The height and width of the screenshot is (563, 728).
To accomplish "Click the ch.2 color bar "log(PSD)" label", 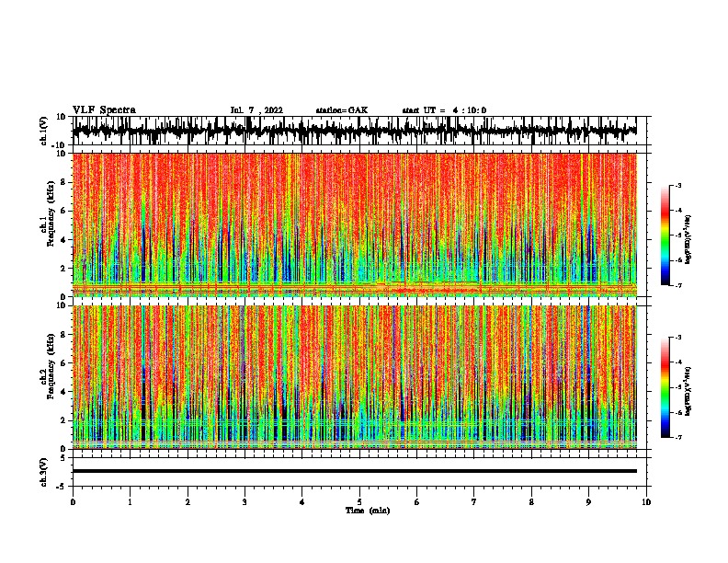I will pos(688,391).
